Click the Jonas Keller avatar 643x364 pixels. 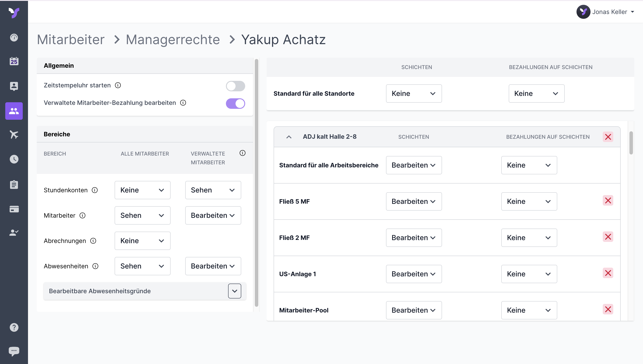point(584,12)
